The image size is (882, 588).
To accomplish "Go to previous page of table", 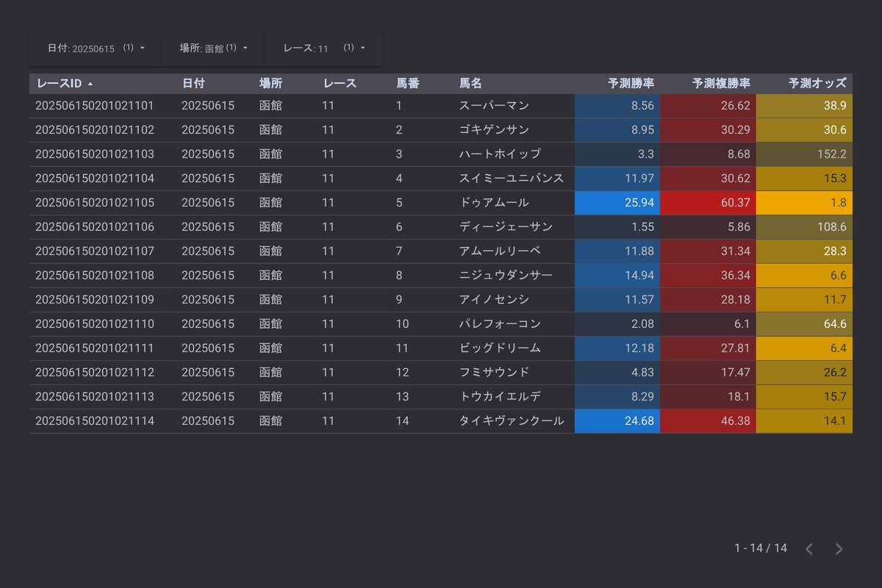I will click(x=809, y=549).
